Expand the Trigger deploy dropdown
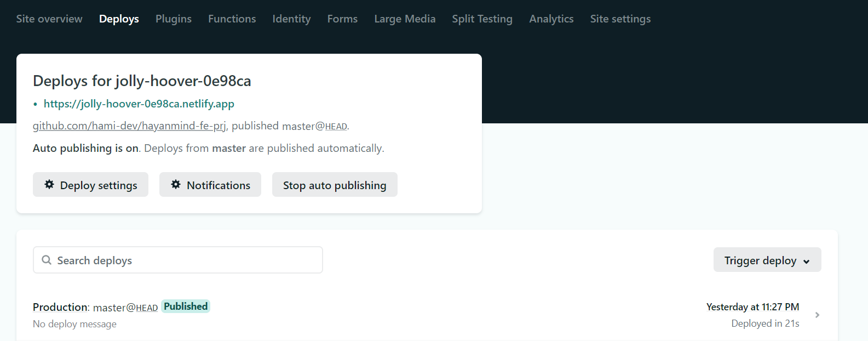The image size is (868, 341). [767, 260]
